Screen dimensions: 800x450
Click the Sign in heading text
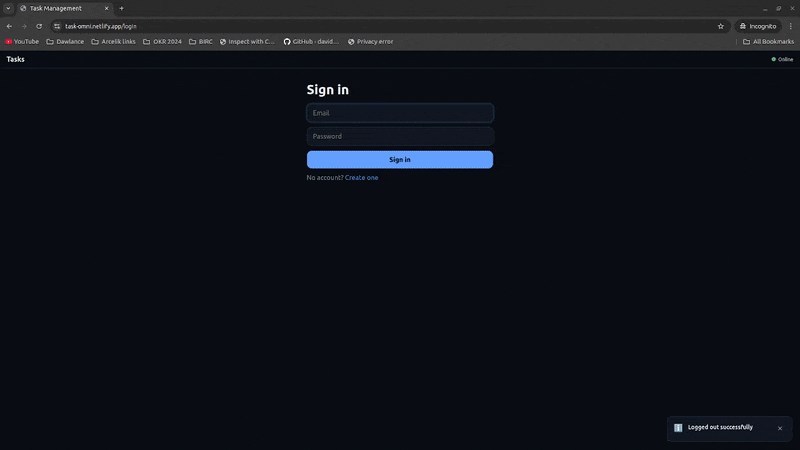coord(328,90)
